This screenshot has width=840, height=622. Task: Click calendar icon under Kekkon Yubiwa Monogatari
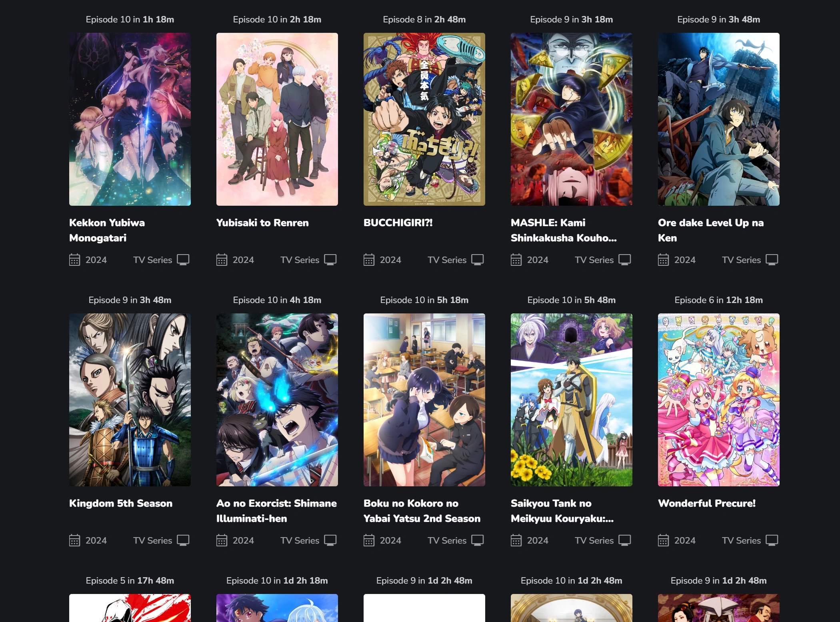click(74, 260)
